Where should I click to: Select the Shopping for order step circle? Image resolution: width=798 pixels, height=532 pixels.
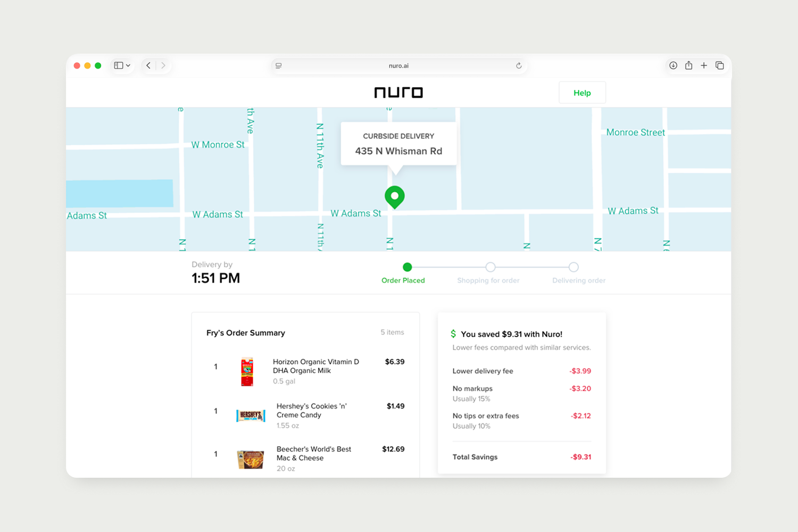coord(491,267)
